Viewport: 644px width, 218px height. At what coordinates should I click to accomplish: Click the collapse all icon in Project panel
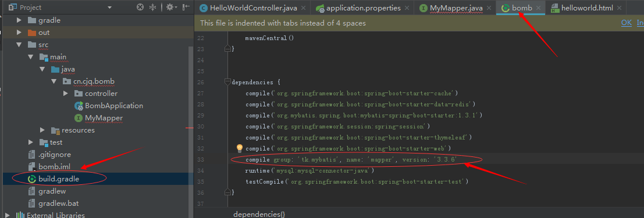pyautogui.click(x=153, y=7)
